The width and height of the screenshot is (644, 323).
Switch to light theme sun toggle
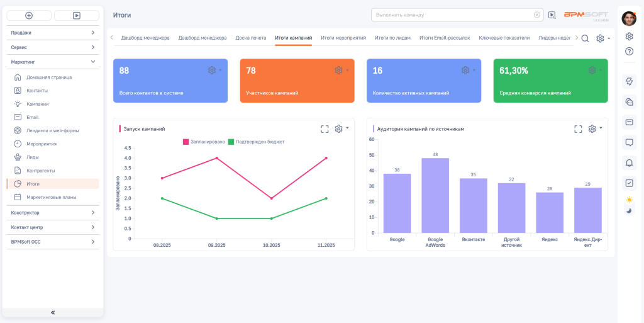[629, 200]
